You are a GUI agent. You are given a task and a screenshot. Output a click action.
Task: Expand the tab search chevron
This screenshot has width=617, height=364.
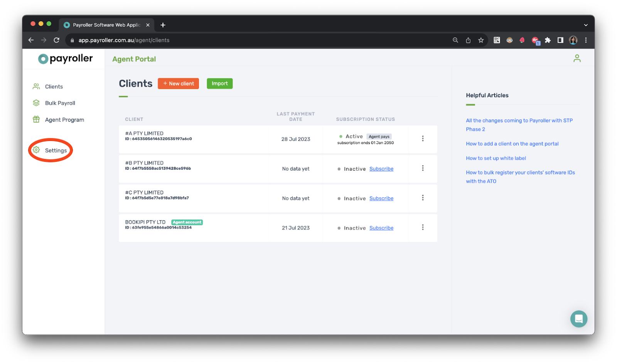click(586, 25)
